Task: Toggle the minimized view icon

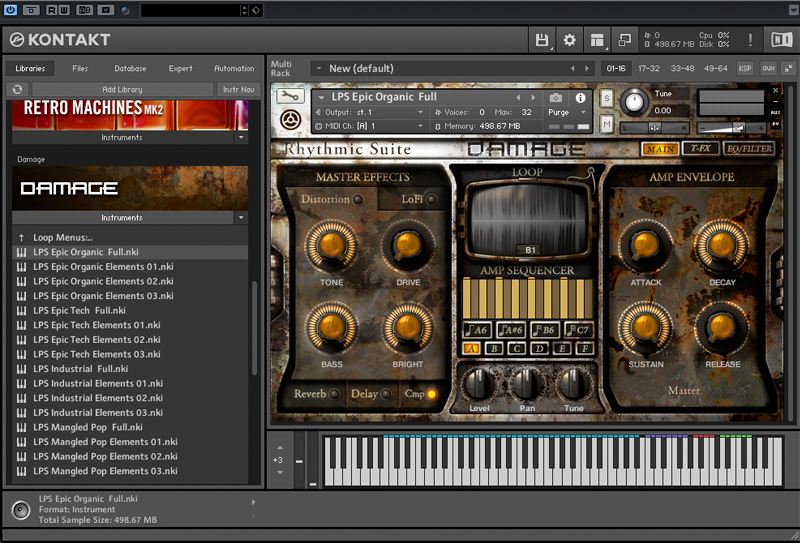Action: click(624, 40)
